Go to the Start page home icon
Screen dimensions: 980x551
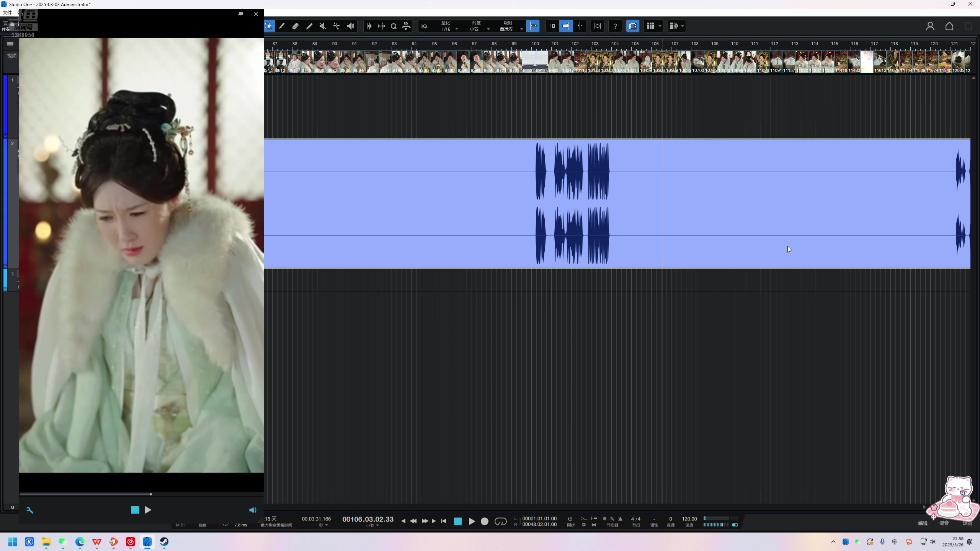[949, 26]
